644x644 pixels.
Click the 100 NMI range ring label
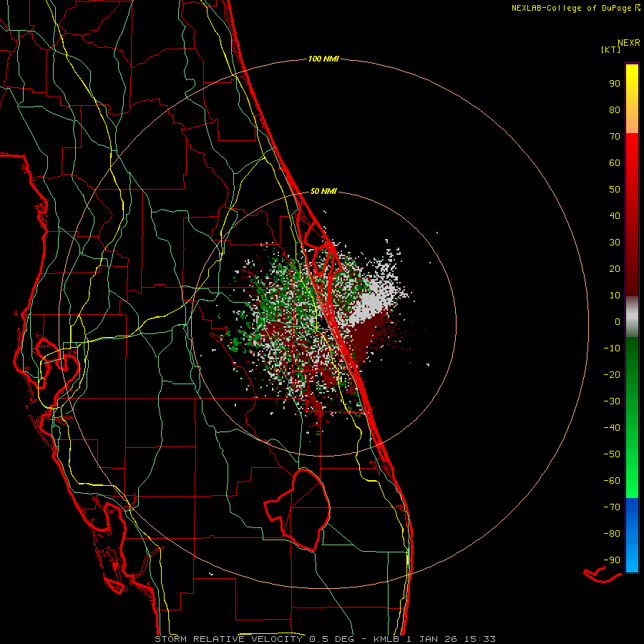coord(323,59)
